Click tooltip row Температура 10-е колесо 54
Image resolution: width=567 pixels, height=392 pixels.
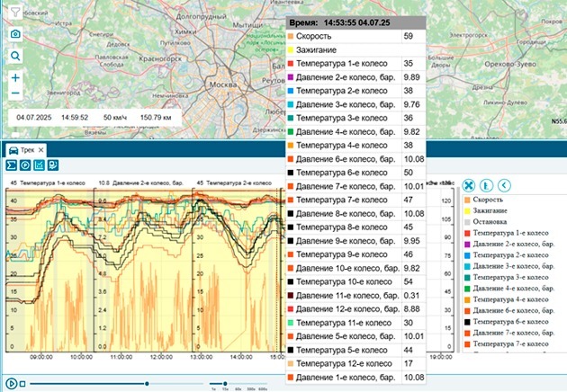pos(355,281)
